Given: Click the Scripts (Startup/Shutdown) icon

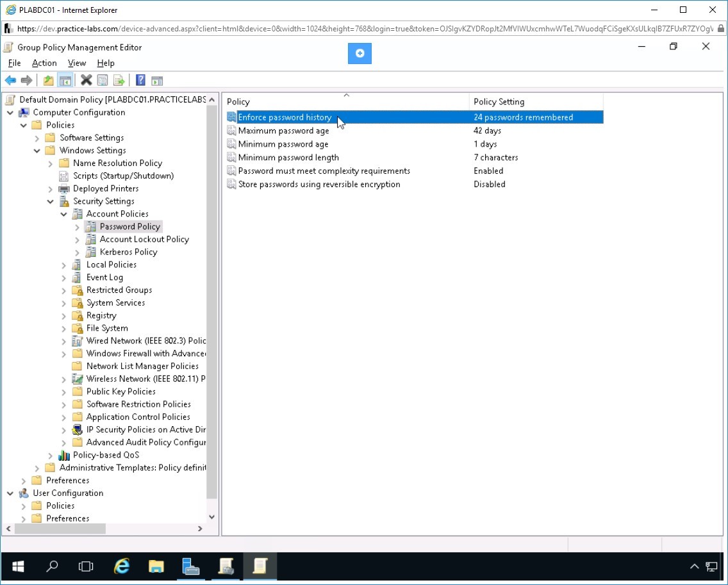Looking at the screenshot, I should click(x=64, y=176).
